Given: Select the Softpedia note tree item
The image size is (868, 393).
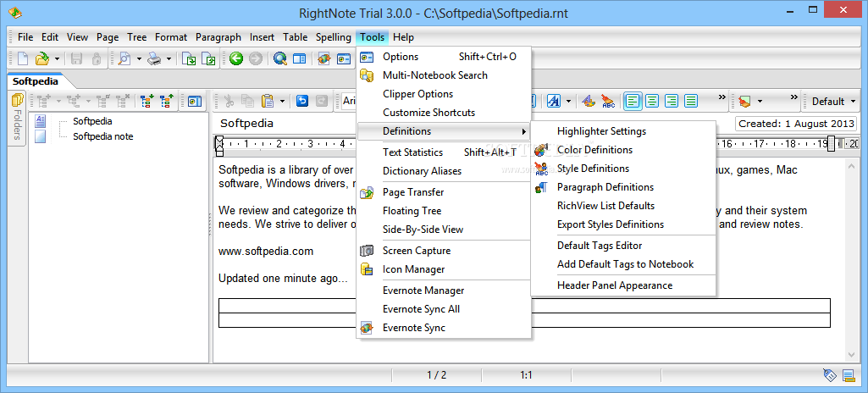Looking at the screenshot, I should (103, 136).
